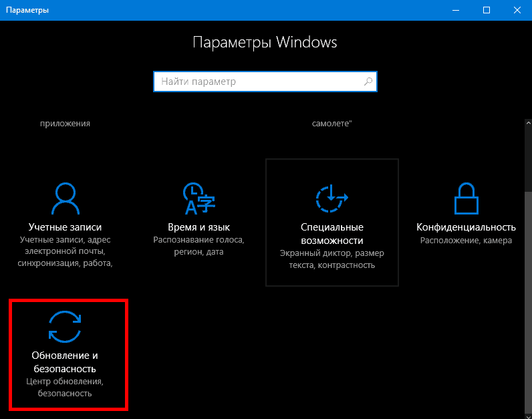Screen dimensions: 532x419
Task: Click the vertical scrollbar thumb
Action: [528, 302]
